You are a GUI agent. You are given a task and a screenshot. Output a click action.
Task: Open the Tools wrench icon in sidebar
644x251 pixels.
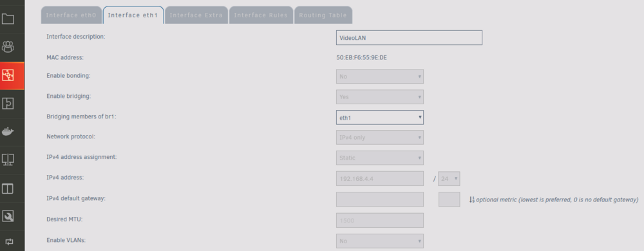pyautogui.click(x=8, y=216)
